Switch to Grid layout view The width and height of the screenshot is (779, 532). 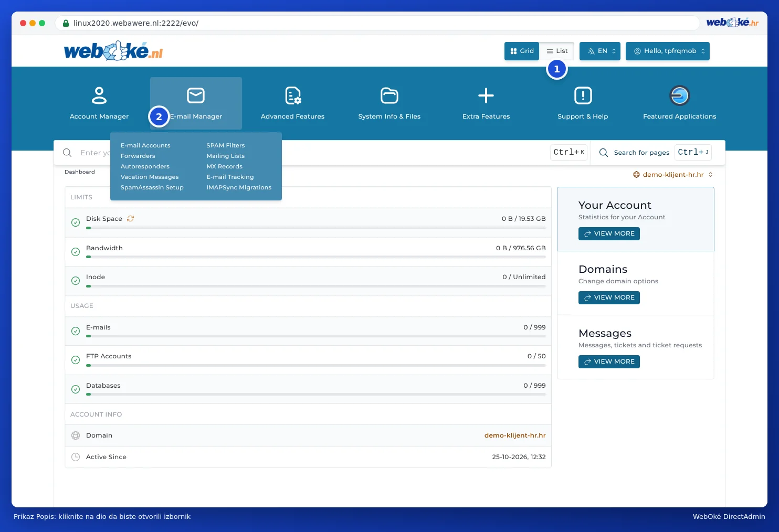pos(522,51)
